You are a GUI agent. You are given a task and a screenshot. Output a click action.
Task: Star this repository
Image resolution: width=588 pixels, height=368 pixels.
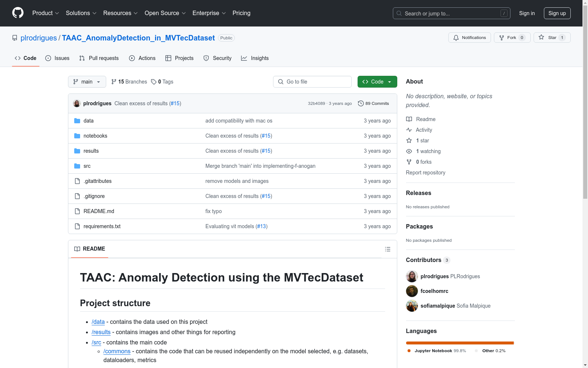(552, 38)
